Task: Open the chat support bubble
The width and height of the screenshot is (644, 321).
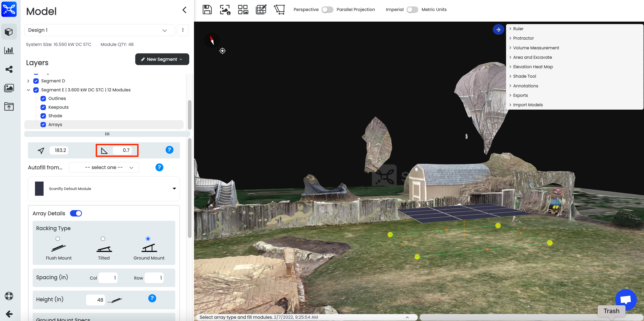Action: point(626,299)
